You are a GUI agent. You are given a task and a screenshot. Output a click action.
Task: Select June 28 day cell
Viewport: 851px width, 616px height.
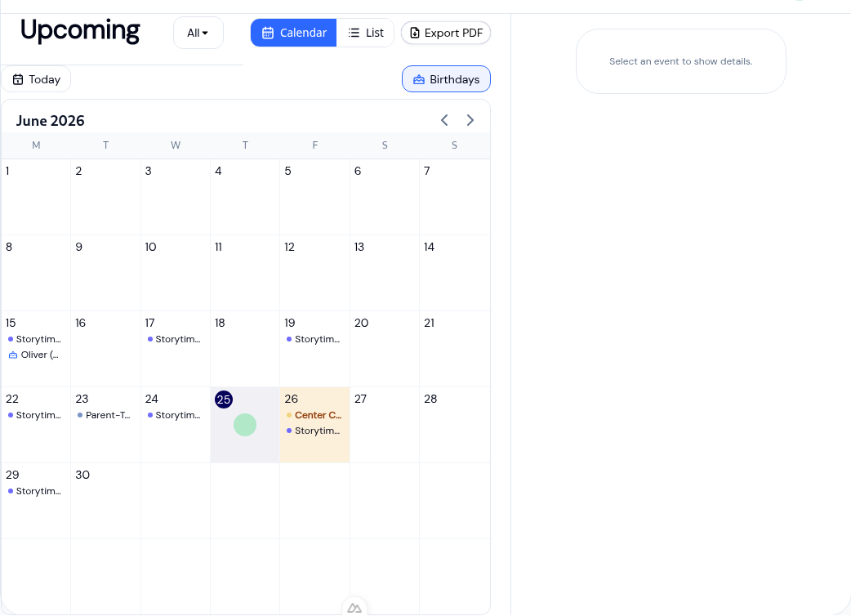pos(455,425)
